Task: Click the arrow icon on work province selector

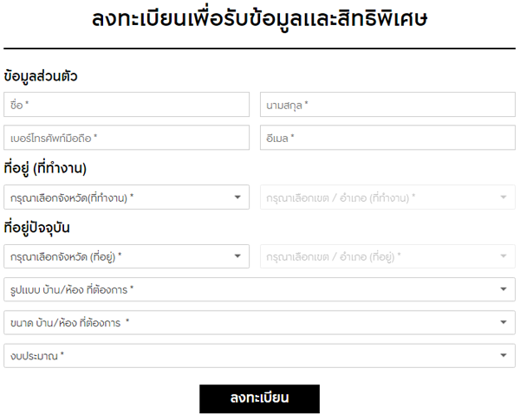Action: tap(238, 197)
